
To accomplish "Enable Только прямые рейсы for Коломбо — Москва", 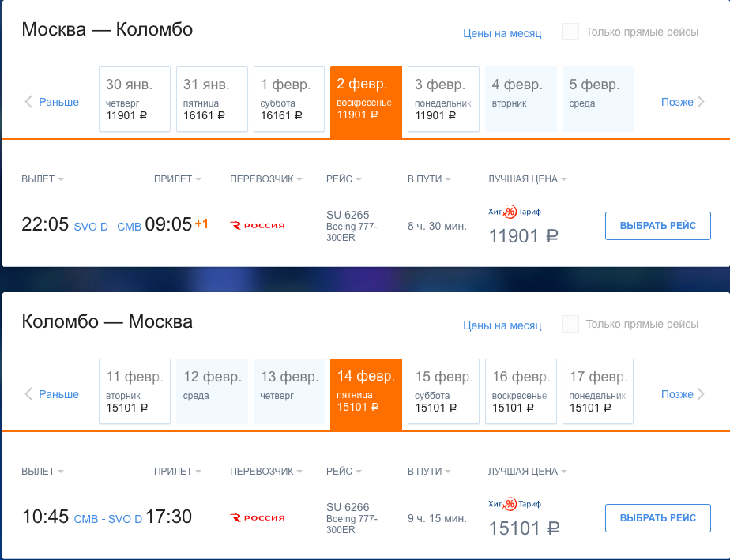I will click(570, 324).
